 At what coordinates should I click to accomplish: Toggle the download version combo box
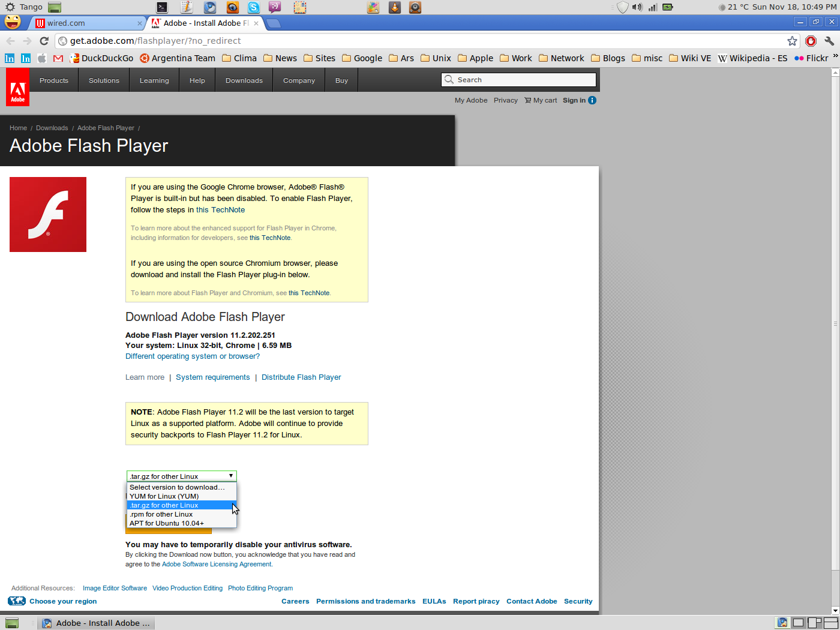pyautogui.click(x=182, y=476)
